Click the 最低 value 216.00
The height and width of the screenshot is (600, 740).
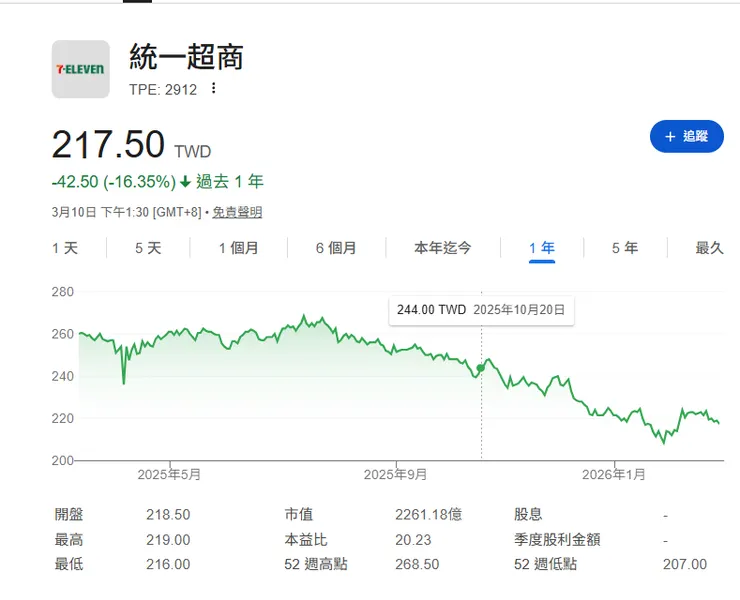(168, 564)
